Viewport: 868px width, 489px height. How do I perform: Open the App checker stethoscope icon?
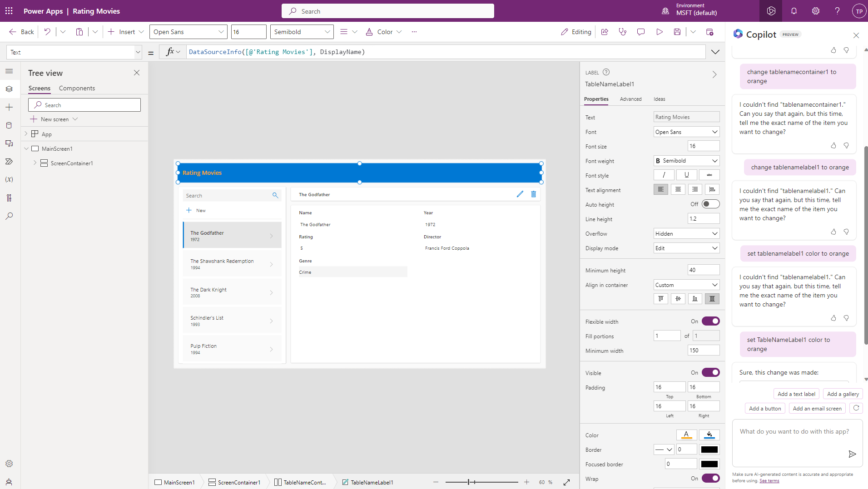coord(623,32)
